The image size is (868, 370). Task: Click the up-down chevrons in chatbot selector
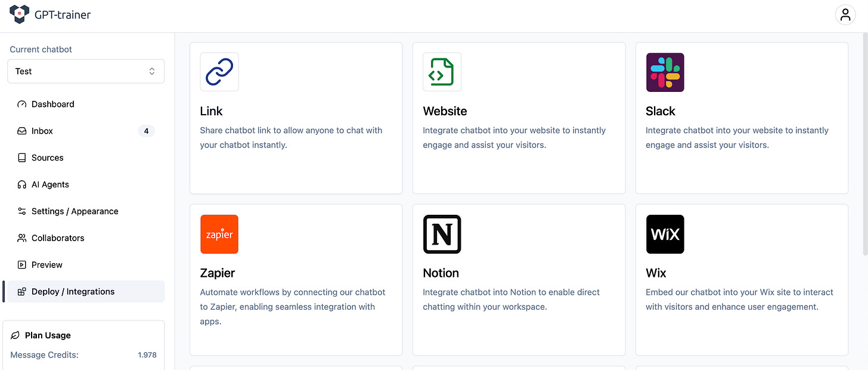pos(152,71)
